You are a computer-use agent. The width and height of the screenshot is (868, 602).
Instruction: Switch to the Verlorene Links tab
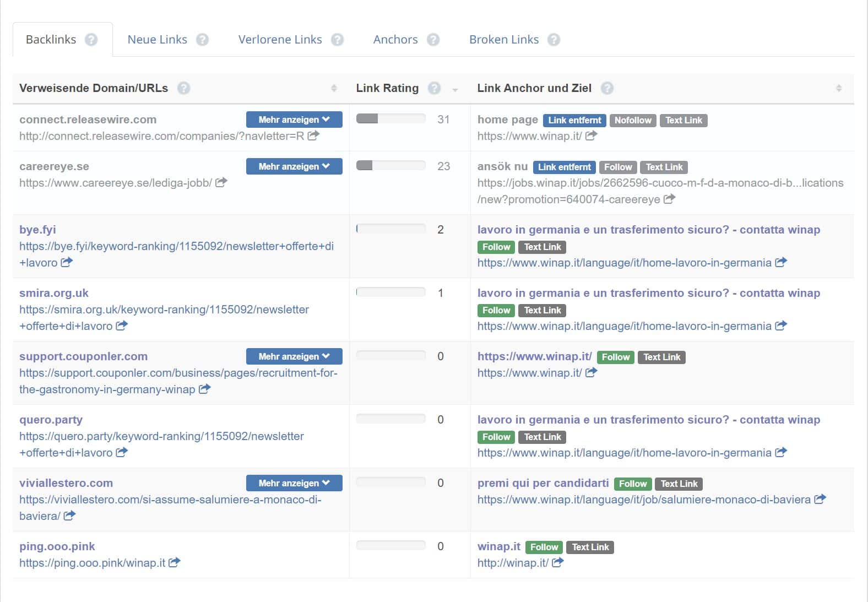(x=280, y=40)
